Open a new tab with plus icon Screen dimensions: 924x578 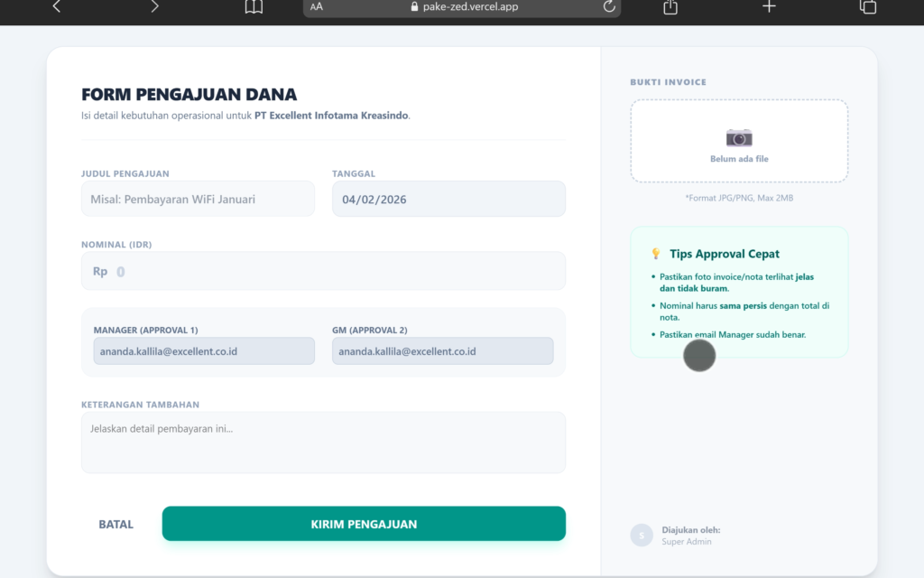[x=769, y=6]
